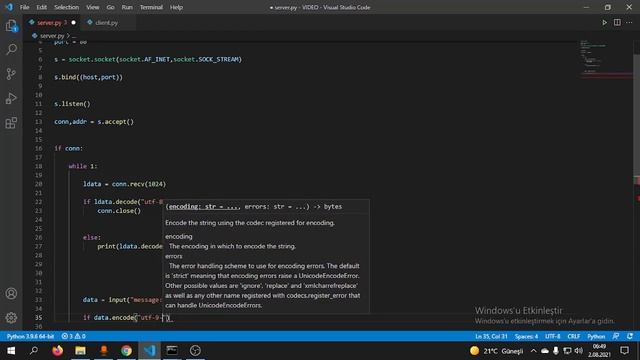The image size is (640, 360).
Task: Open the Go menu
Action: [x=111, y=7]
